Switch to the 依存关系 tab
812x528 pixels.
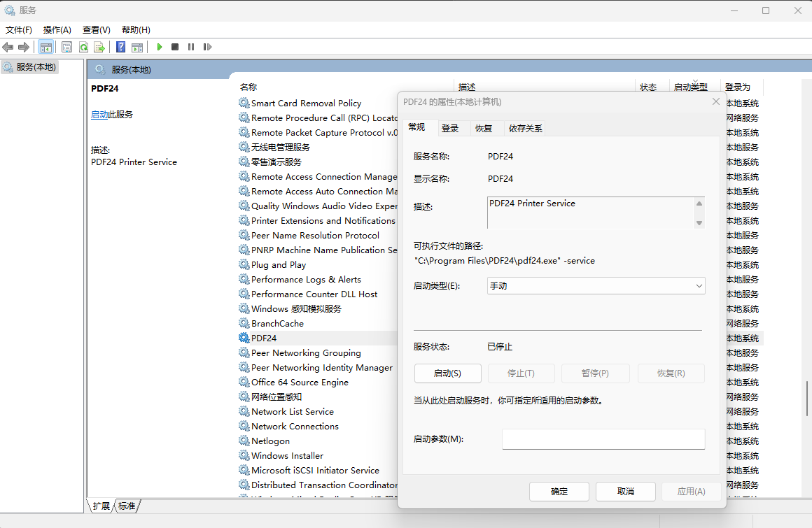click(525, 128)
